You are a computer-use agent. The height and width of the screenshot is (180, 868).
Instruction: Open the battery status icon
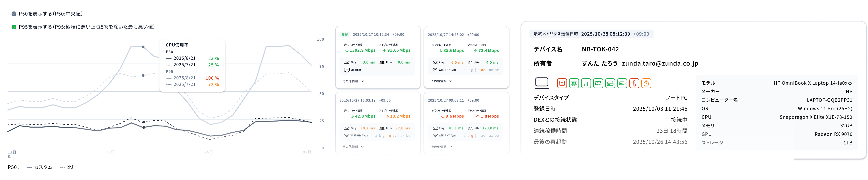(622, 83)
